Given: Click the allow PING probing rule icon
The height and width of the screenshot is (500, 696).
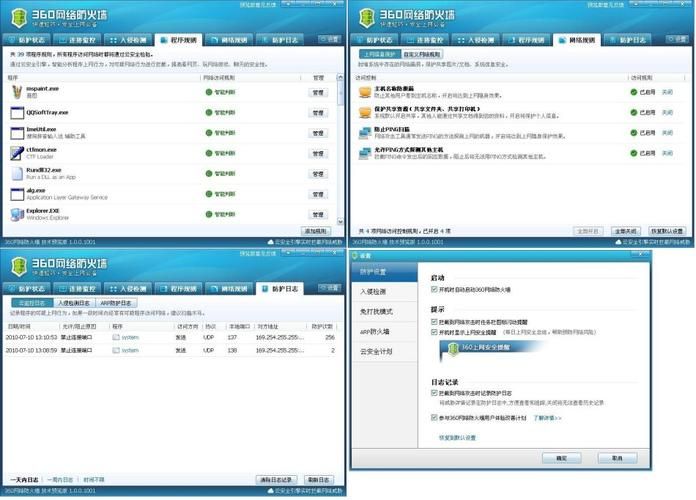Looking at the screenshot, I should point(365,153).
